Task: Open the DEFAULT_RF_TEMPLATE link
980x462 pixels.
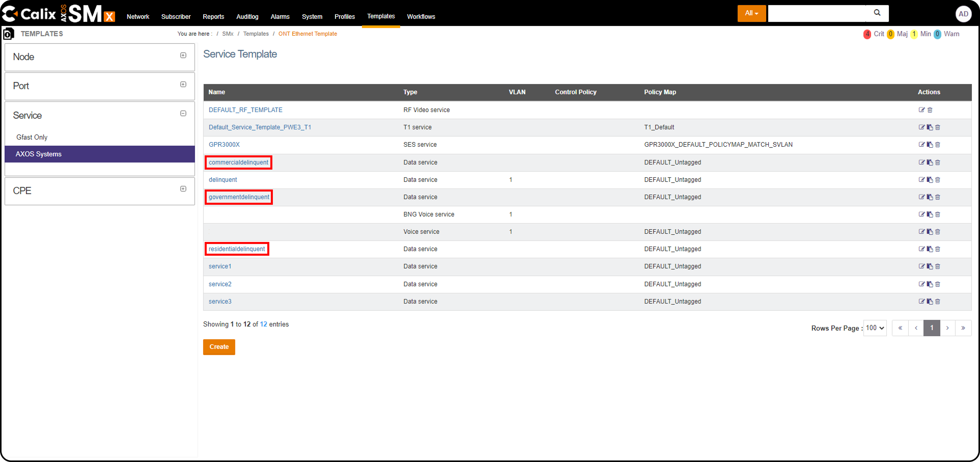Action: [x=245, y=110]
